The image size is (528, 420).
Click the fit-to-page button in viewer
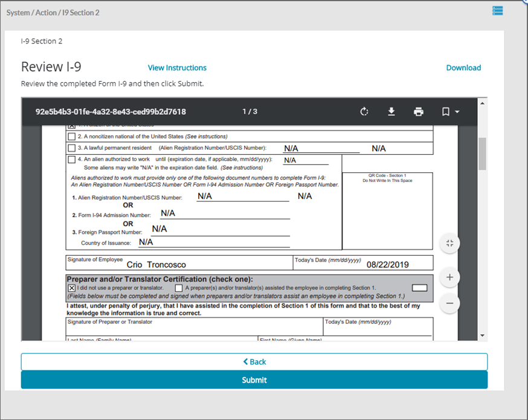[449, 243]
